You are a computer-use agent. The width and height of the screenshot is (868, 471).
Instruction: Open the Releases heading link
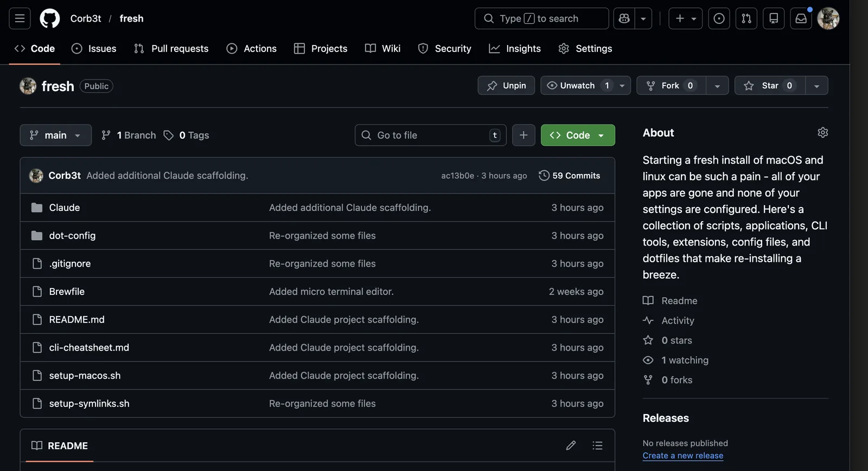(x=666, y=418)
